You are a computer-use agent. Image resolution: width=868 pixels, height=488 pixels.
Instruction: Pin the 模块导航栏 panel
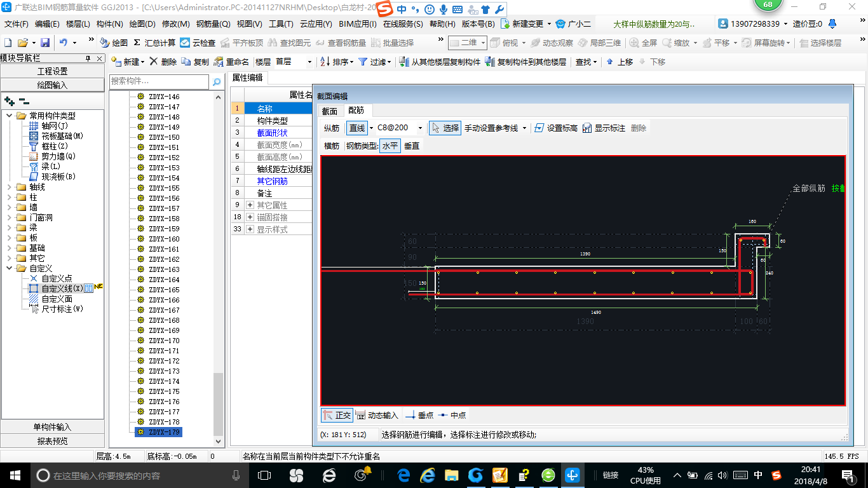[88, 58]
